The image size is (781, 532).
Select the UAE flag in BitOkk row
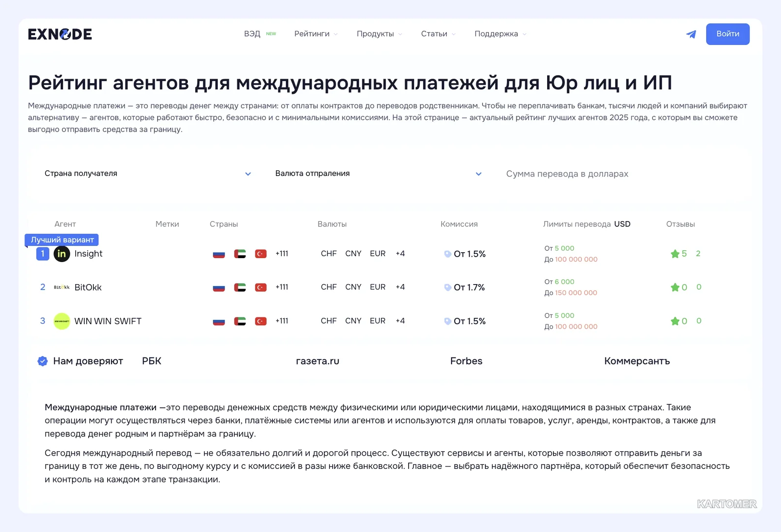[240, 288]
